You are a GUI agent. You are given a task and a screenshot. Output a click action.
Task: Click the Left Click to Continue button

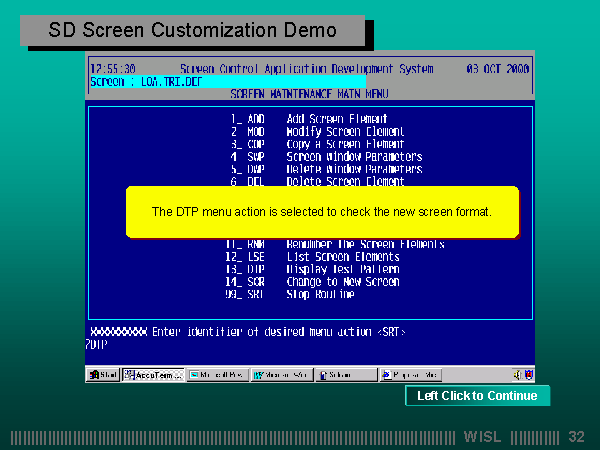click(477, 396)
